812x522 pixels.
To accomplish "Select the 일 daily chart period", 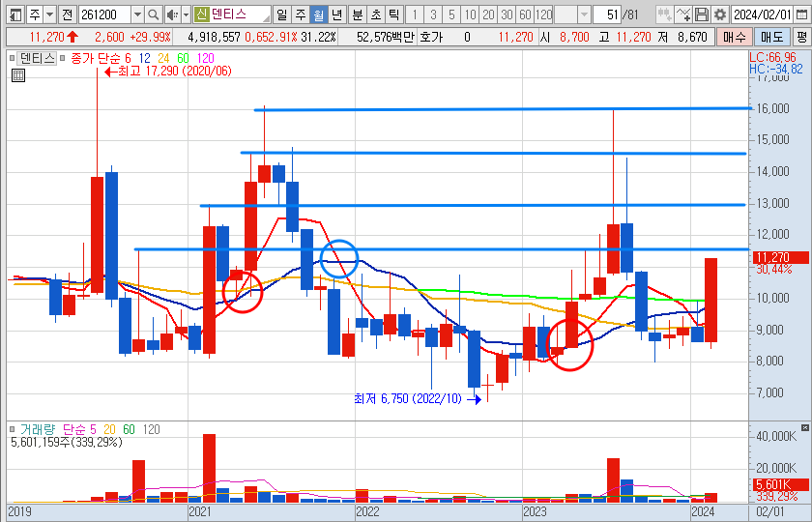I will (x=281, y=14).
